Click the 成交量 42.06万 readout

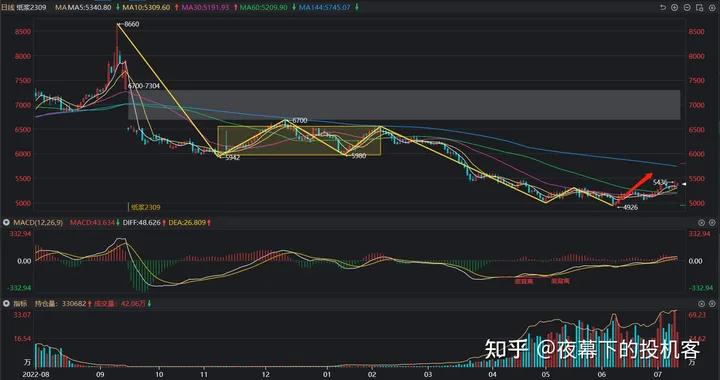121,304
